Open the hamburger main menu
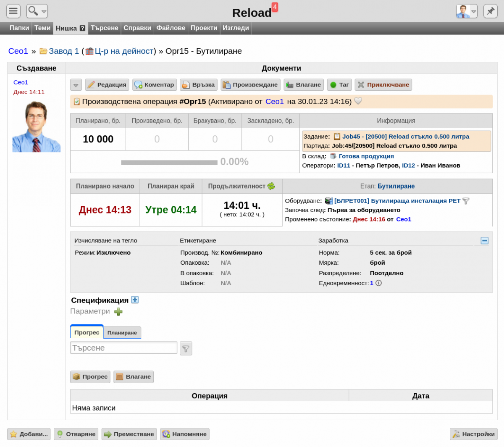The height and width of the screenshot is (447, 504). coord(13,11)
